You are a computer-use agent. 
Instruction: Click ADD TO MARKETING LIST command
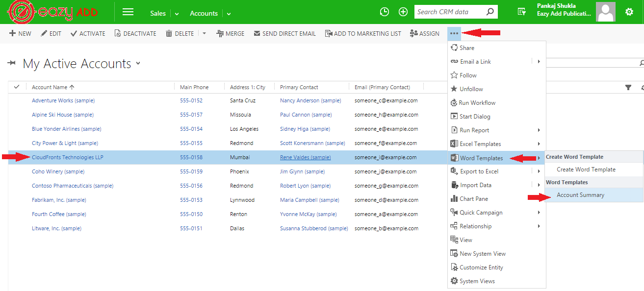pyautogui.click(x=363, y=34)
